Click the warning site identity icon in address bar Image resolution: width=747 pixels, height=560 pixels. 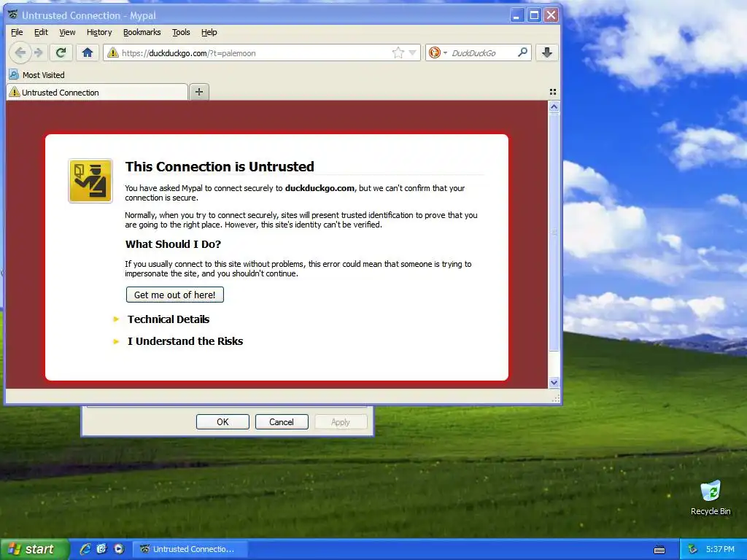click(x=113, y=52)
